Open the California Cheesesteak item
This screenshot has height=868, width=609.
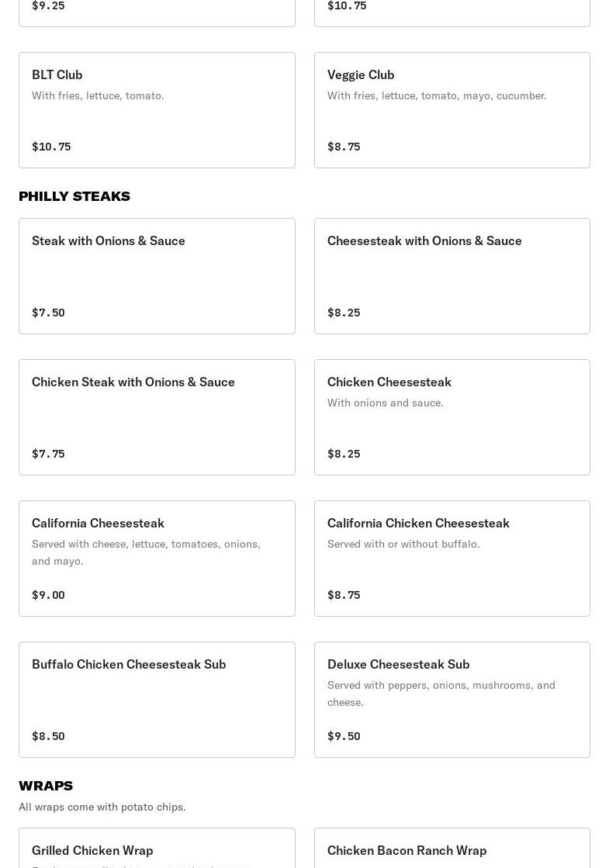[x=157, y=558]
